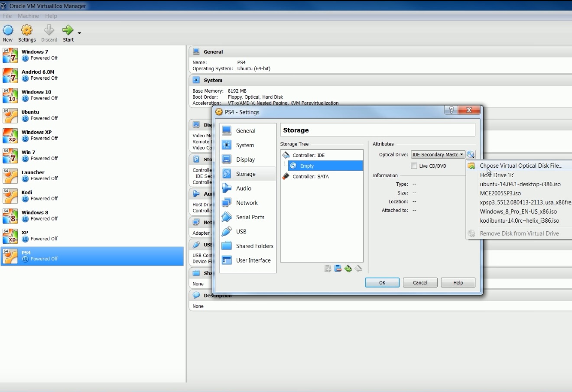
Task: Select the Andriod 6.0M virtual machine
Action: 92,75
